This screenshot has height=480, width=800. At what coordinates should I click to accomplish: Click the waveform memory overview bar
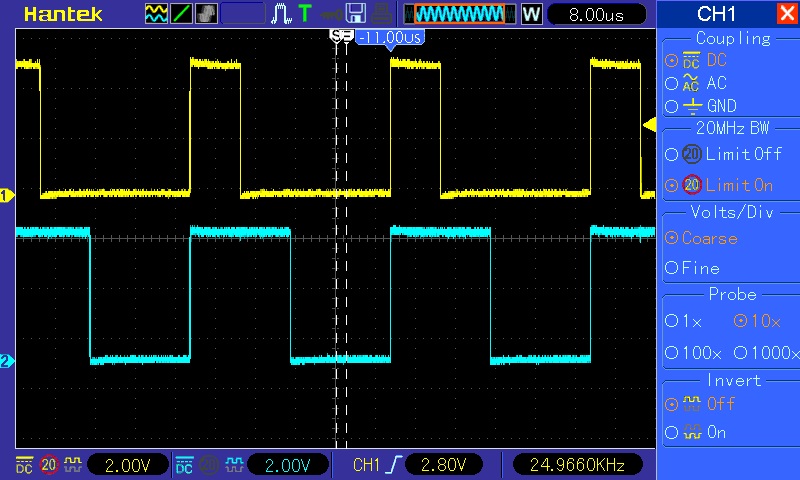point(460,14)
